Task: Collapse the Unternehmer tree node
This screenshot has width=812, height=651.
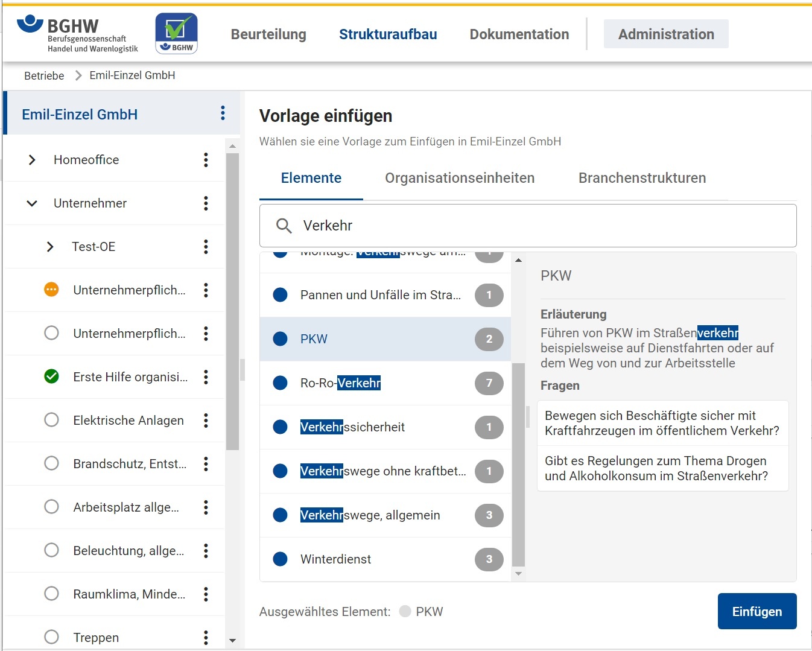Action: tap(32, 203)
